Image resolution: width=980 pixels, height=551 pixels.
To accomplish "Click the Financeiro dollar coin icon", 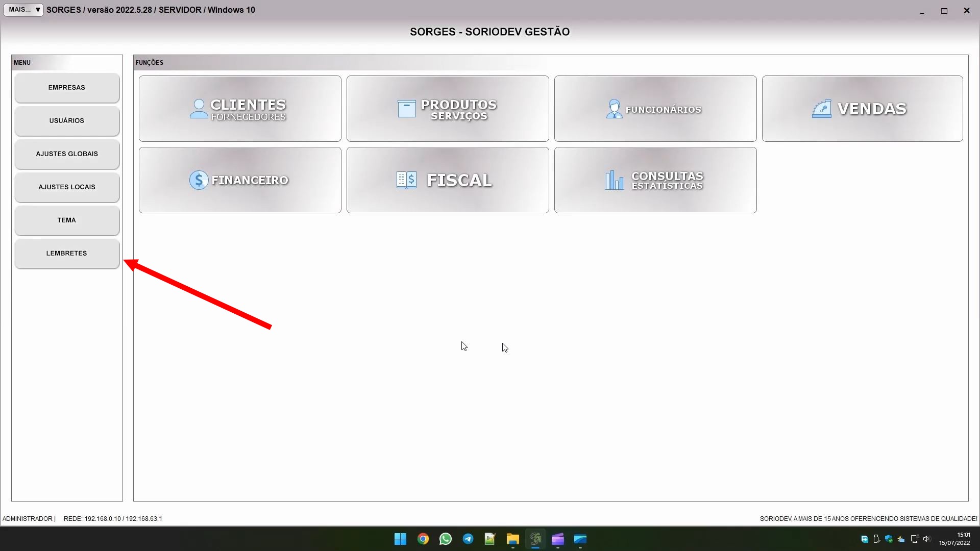I will (x=199, y=180).
